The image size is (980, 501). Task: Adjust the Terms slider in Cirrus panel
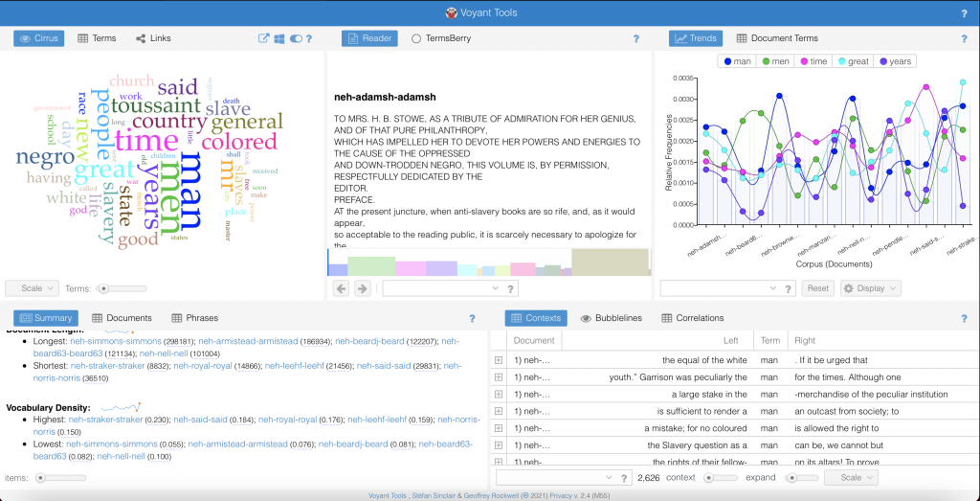tap(103, 287)
